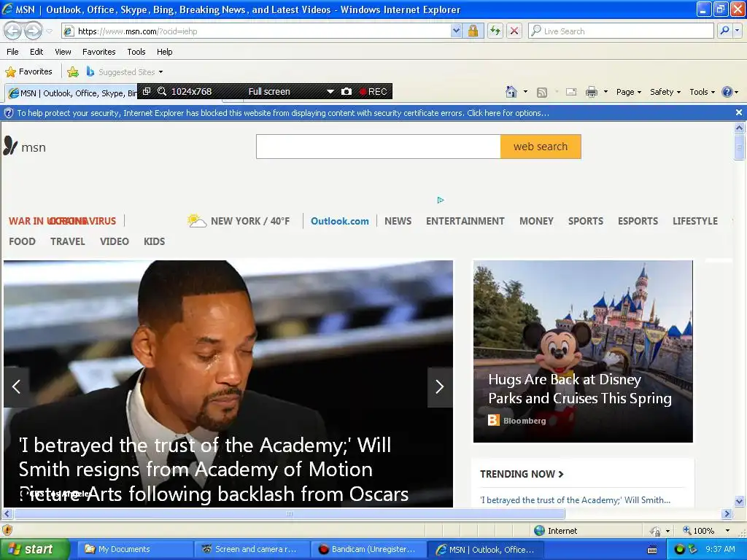Open the search provider dropdown arrow
Screen dimensions: 747x560
coord(737,31)
